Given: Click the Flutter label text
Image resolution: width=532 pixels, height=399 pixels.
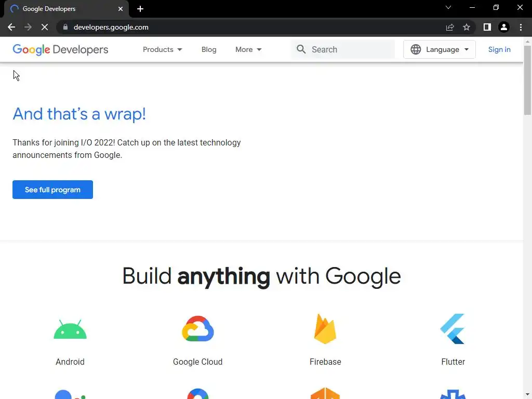Looking at the screenshot, I should (453, 362).
